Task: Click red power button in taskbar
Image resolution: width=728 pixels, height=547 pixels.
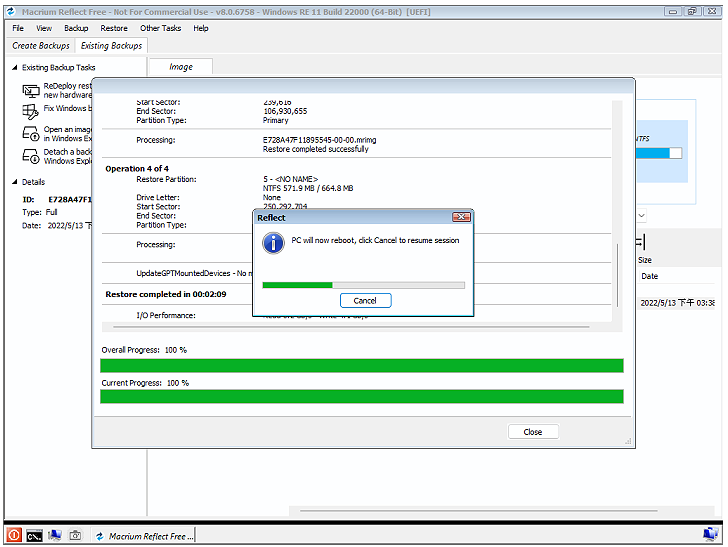Action: point(14,535)
